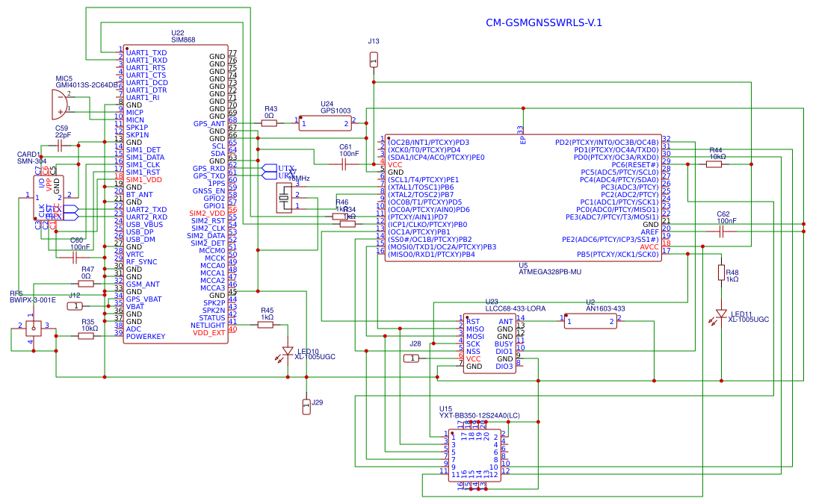Click the AVCC pin label

click(x=649, y=247)
